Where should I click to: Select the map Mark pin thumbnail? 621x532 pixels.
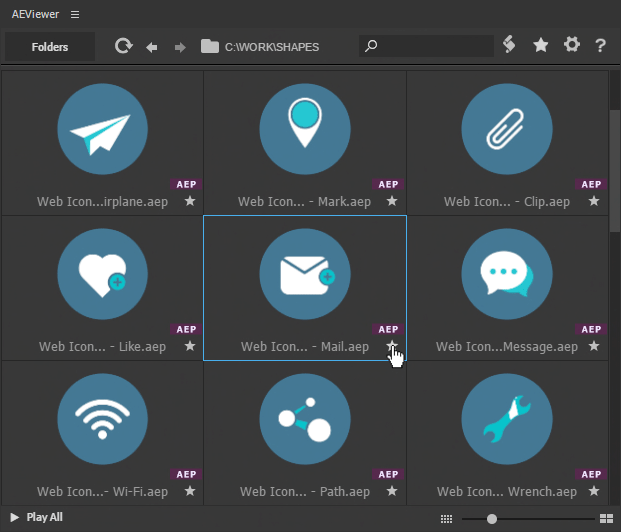click(x=305, y=129)
